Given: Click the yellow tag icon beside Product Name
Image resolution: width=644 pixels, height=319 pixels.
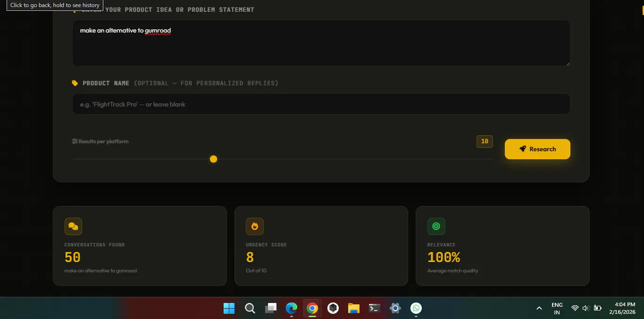Looking at the screenshot, I should tap(75, 83).
